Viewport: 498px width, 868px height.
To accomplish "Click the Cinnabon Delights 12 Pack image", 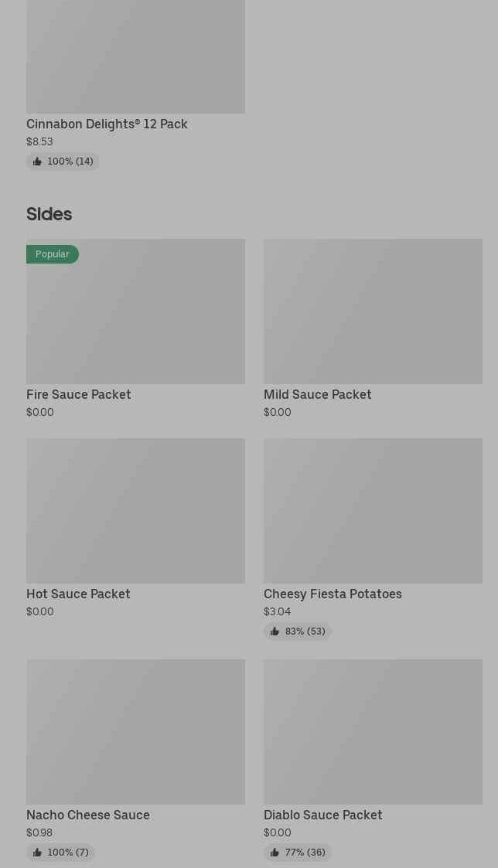I will tap(135, 56).
